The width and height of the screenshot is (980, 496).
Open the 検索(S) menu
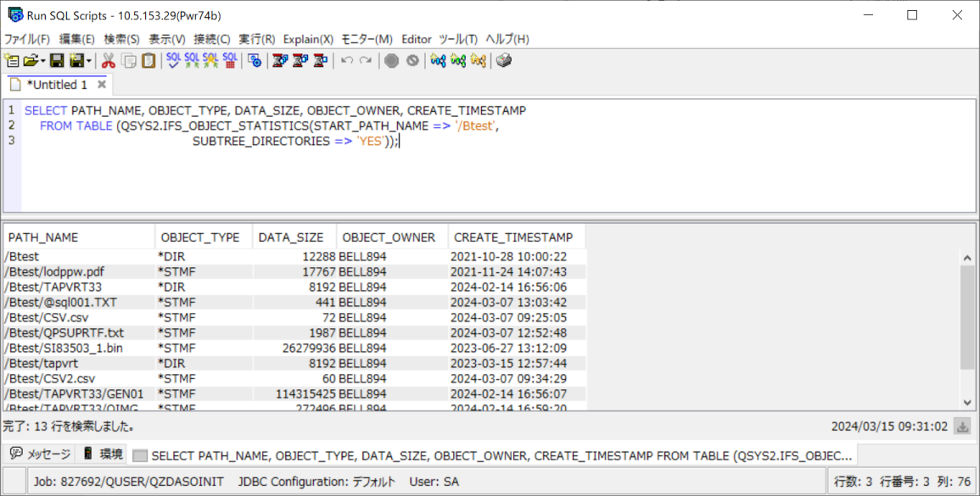pyautogui.click(x=122, y=39)
